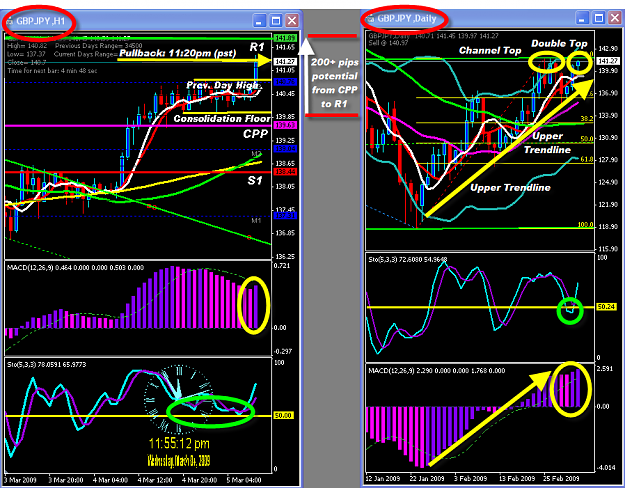Click white 141.27 price tag in Daily chart
This screenshot has width=625, height=488.
point(608,61)
